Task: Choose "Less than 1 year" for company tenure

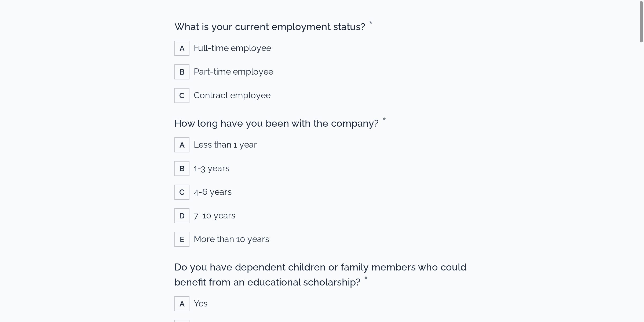Action: (x=225, y=145)
